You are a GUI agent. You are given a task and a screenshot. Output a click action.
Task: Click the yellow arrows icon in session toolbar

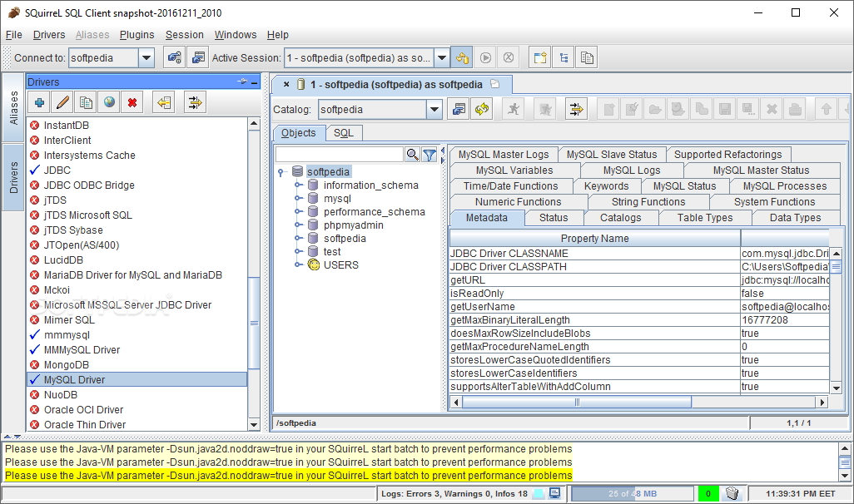pos(576,110)
